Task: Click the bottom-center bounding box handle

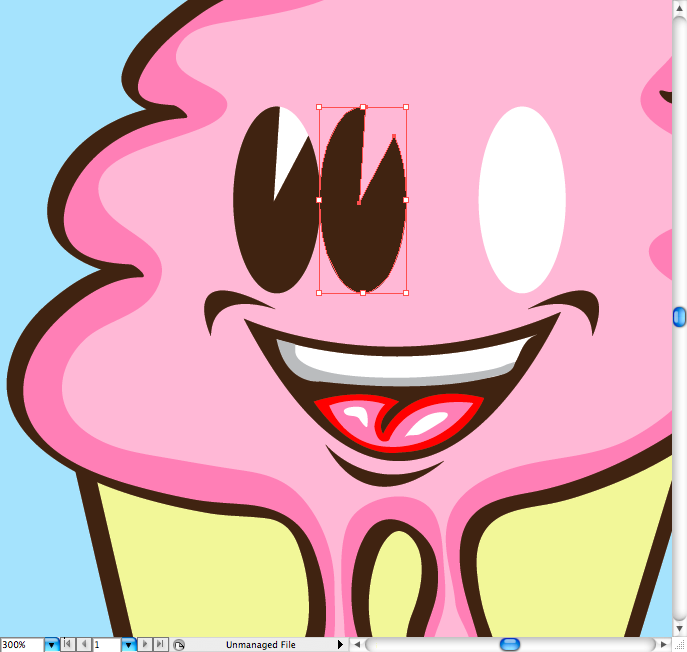Action: pyautogui.click(x=362, y=293)
